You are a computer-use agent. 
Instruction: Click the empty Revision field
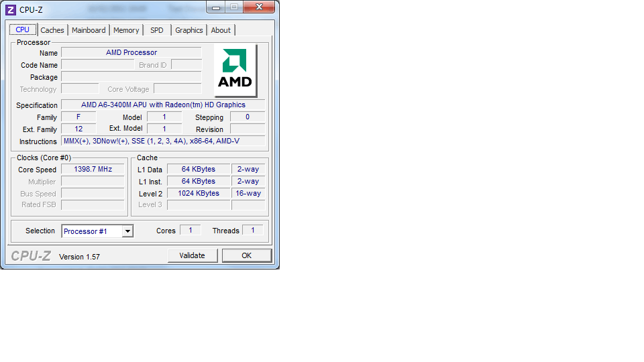coord(248,129)
